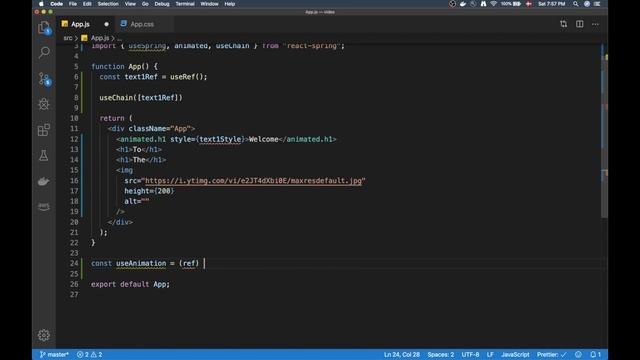The height and width of the screenshot is (360, 640).
Task: Click on 'useAnimation' in line 24
Action: (141, 263)
